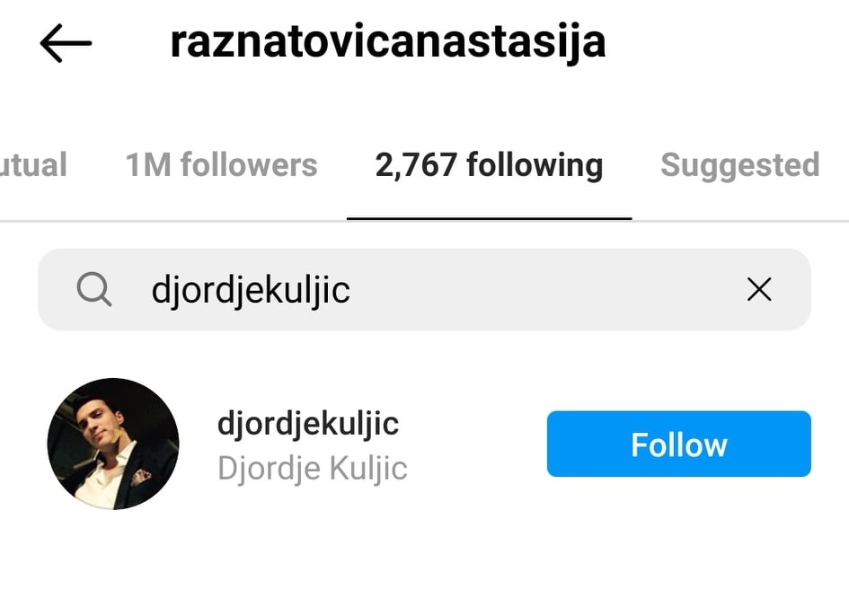Viewport: 849px width, 616px height.
Task: Tap the magnifying glass search icon
Action: tap(94, 290)
